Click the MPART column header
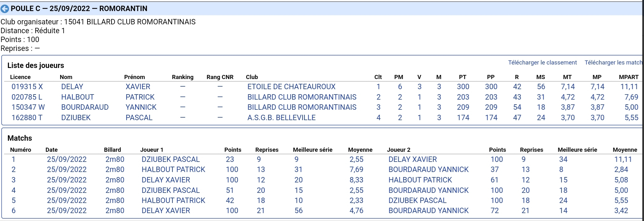 coord(629,77)
